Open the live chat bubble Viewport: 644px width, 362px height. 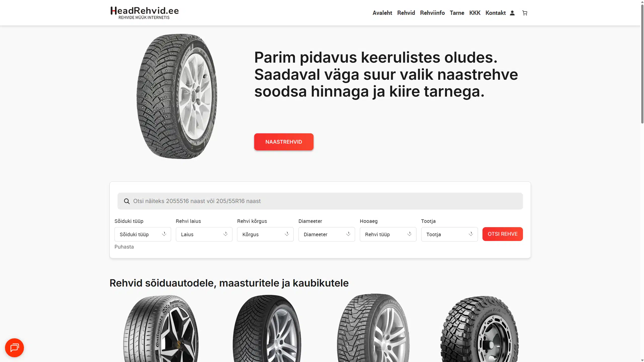pyautogui.click(x=14, y=348)
